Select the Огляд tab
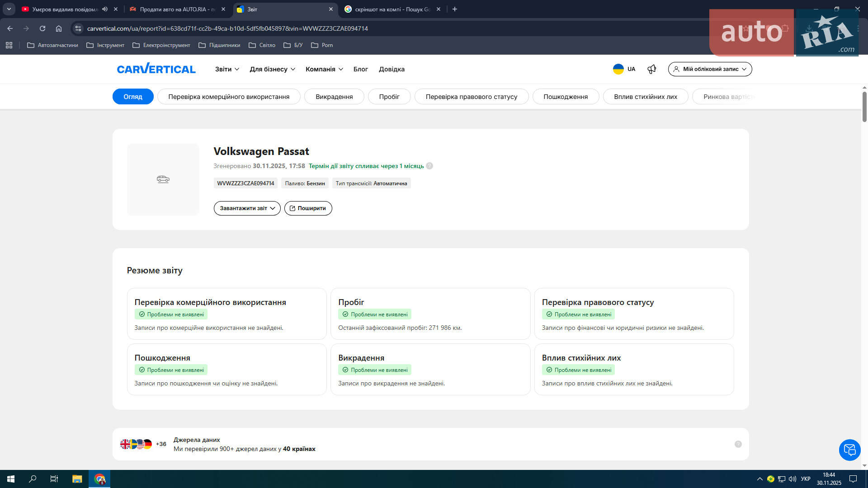This screenshot has height=488, width=868. click(x=133, y=97)
